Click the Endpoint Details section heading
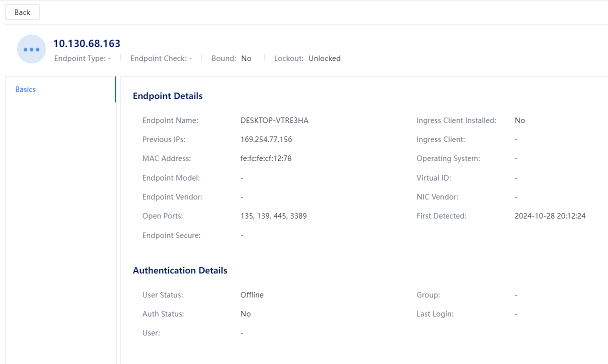This screenshot has width=608, height=364. (x=167, y=96)
